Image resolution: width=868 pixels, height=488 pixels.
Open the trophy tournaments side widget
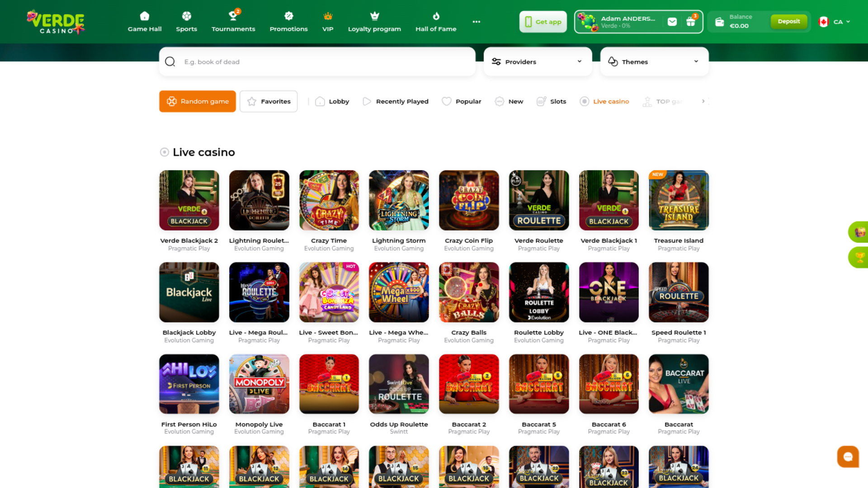(x=860, y=258)
